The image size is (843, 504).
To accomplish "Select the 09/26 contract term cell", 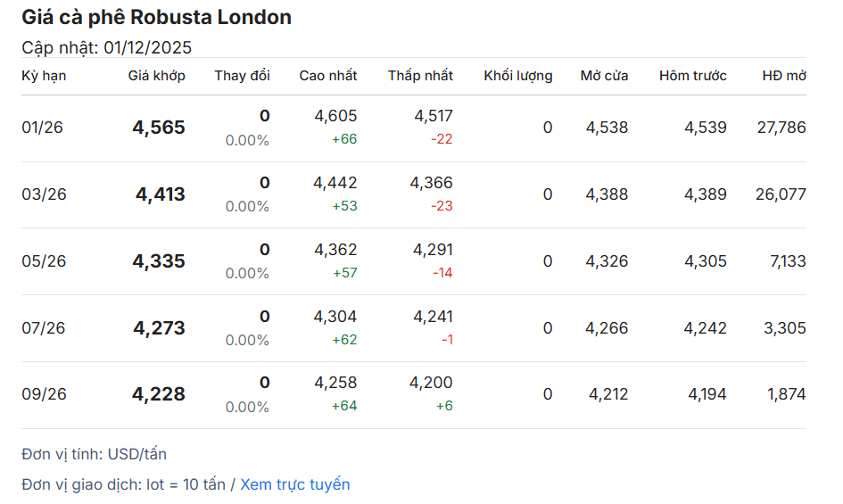I will point(44,394).
